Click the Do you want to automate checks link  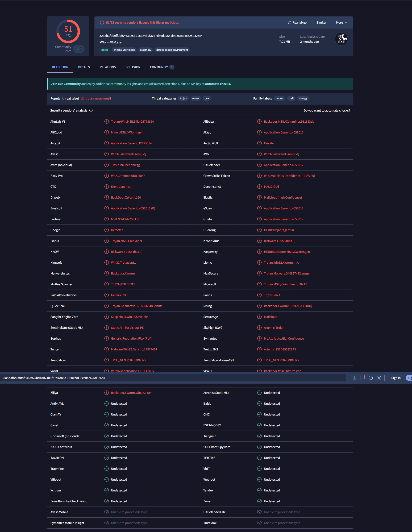(x=327, y=111)
